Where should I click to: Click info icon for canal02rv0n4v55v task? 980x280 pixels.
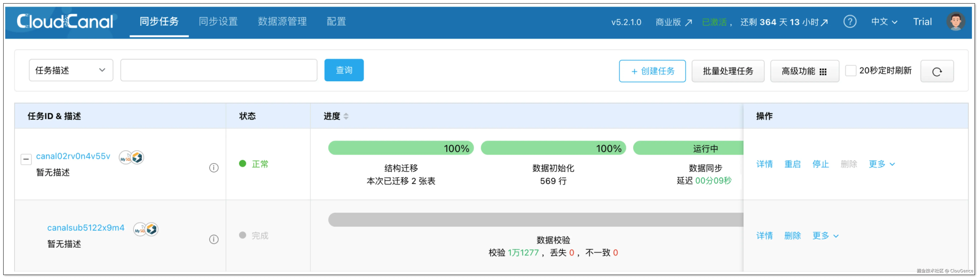214,167
